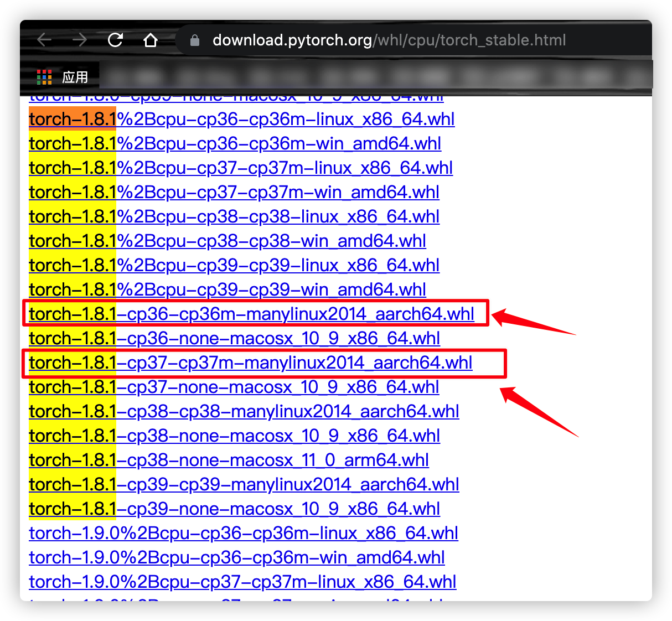
Task: Click the browser forward arrow
Action: (80, 40)
